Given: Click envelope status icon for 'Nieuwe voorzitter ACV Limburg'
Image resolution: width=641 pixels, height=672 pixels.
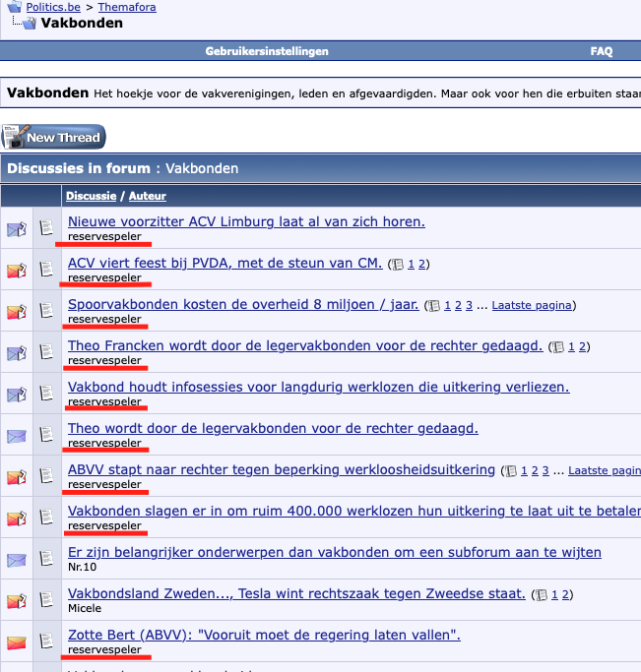Looking at the screenshot, I should 17,229.
